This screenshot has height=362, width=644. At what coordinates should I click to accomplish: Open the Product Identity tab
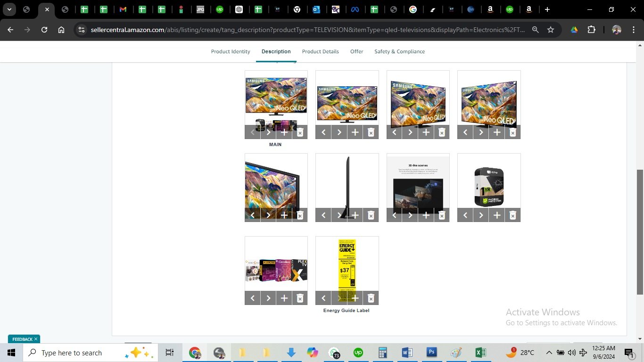231,51
